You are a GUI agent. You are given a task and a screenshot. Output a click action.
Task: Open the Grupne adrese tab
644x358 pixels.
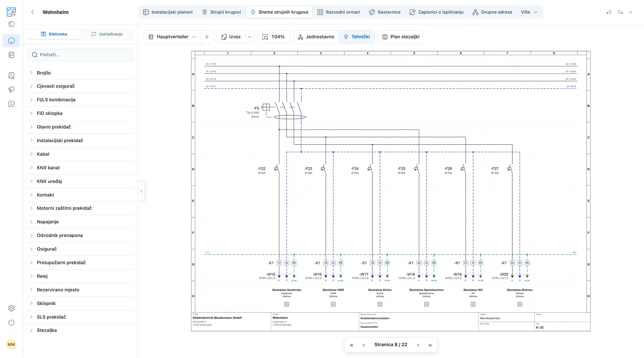pos(492,12)
